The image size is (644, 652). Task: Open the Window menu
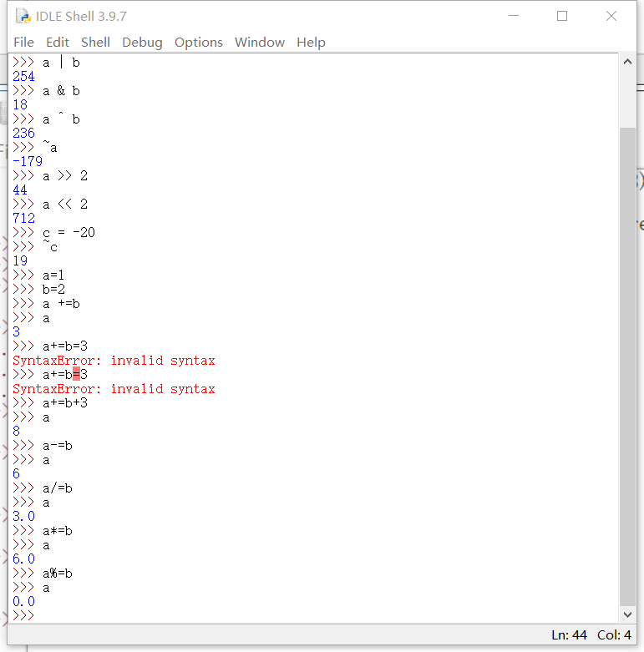(260, 42)
